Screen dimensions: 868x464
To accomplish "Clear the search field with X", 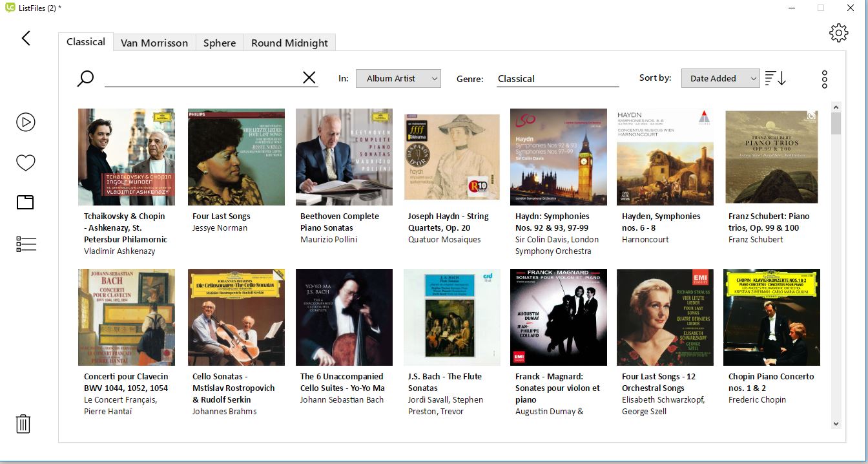I will click(x=309, y=78).
